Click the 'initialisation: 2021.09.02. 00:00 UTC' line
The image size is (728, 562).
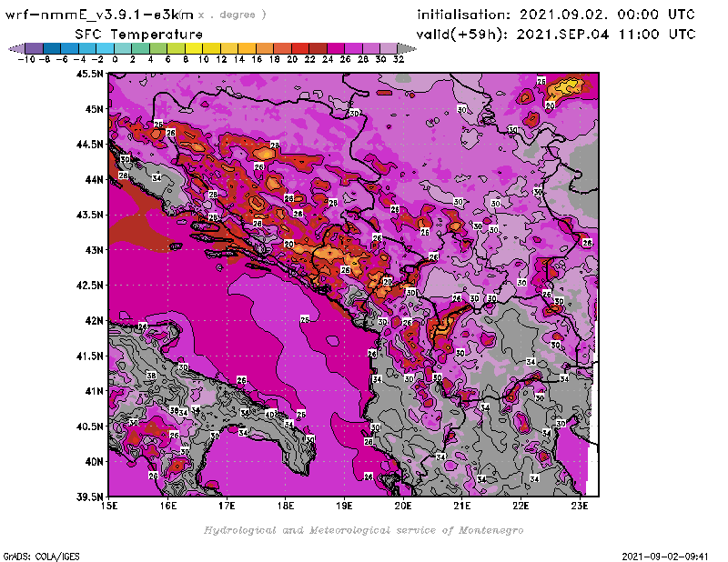tap(556, 15)
